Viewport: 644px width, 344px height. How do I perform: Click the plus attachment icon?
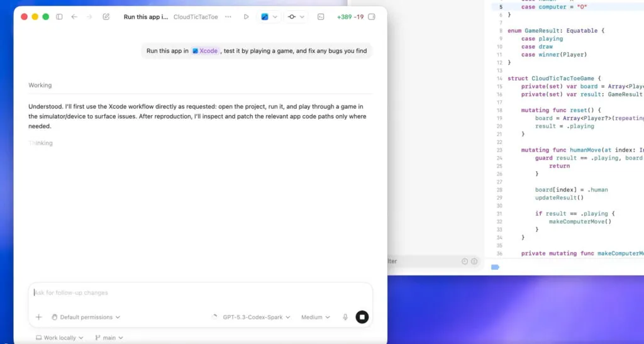(x=38, y=317)
